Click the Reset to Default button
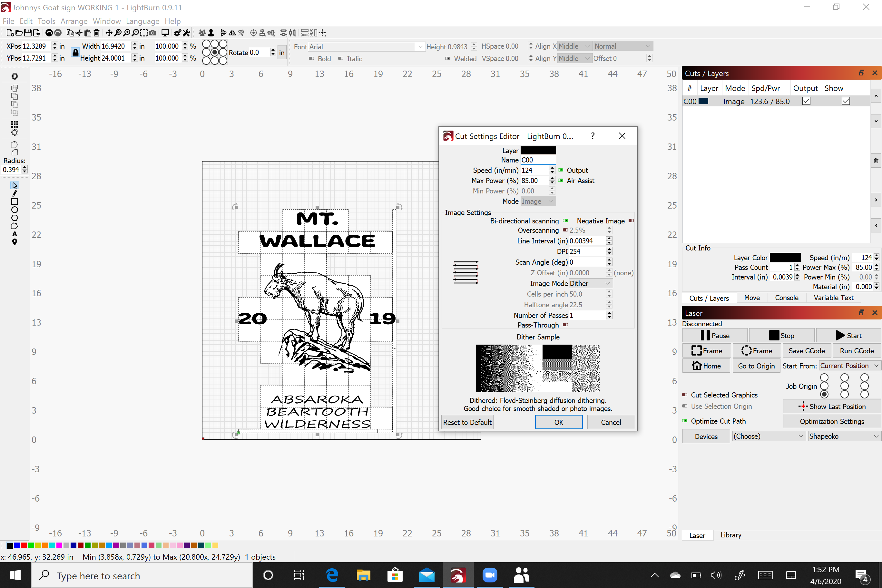The width and height of the screenshot is (882, 588). [467, 422]
